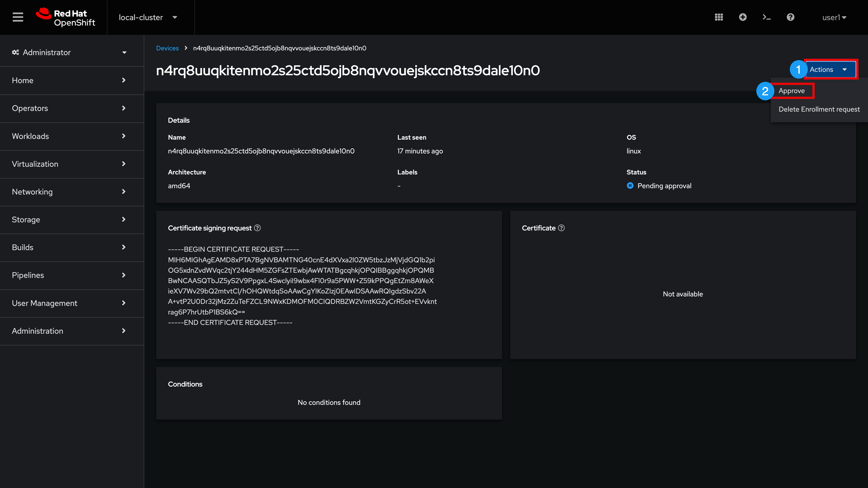Image resolution: width=868 pixels, height=488 pixels.
Task: Click the Last seen field label
Action: point(411,137)
